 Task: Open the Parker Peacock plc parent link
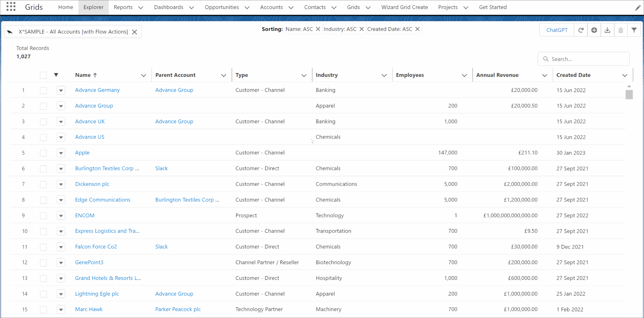tap(178, 309)
